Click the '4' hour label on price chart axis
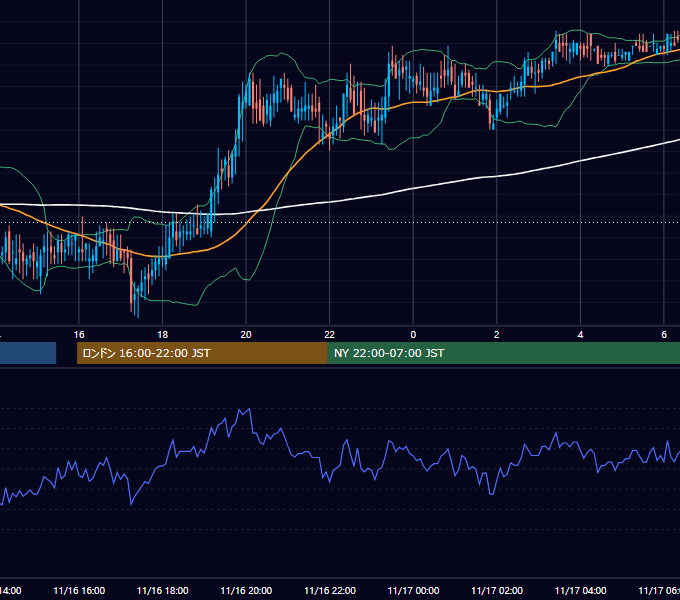Image resolution: width=680 pixels, height=600 pixels. click(x=580, y=335)
